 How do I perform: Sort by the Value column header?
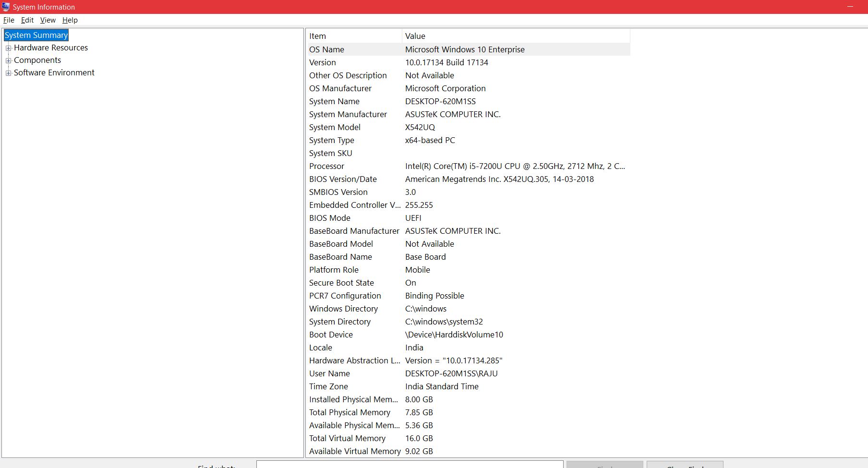coord(516,36)
